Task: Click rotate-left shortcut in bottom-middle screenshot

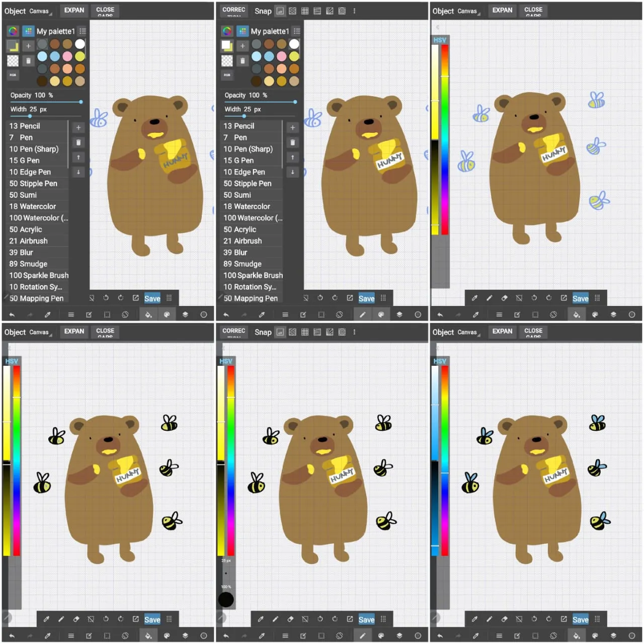Action: (x=320, y=619)
